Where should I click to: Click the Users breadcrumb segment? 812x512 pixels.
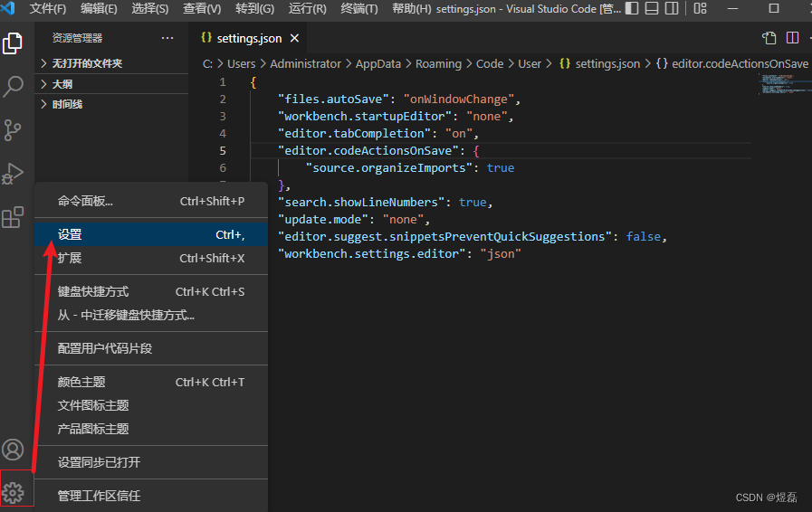(x=242, y=63)
